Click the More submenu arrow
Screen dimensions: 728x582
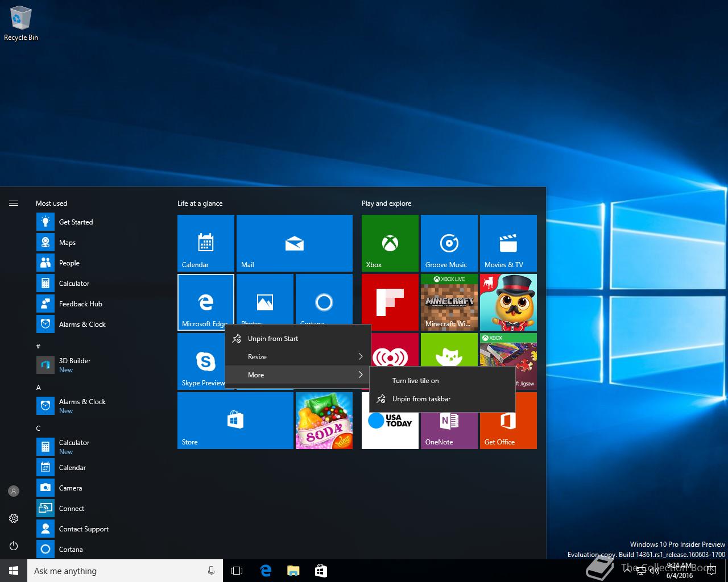(361, 375)
